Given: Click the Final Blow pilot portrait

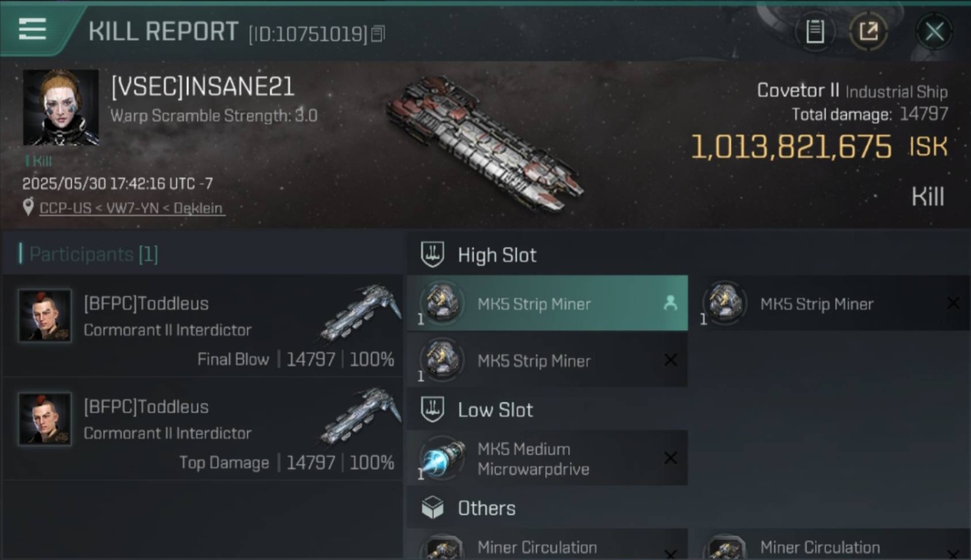Looking at the screenshot, I should coord(45,316).
